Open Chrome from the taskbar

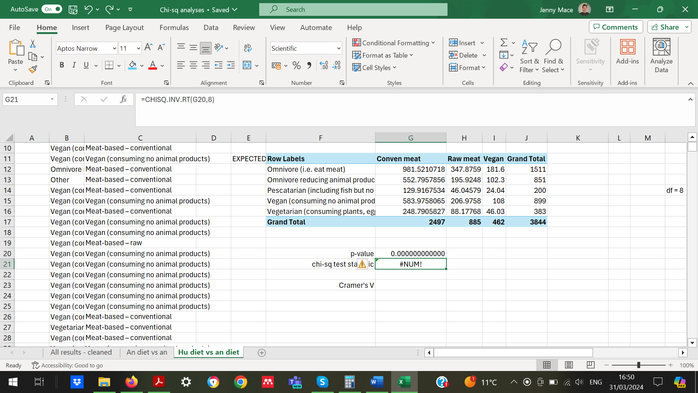(x=240, y=382)
